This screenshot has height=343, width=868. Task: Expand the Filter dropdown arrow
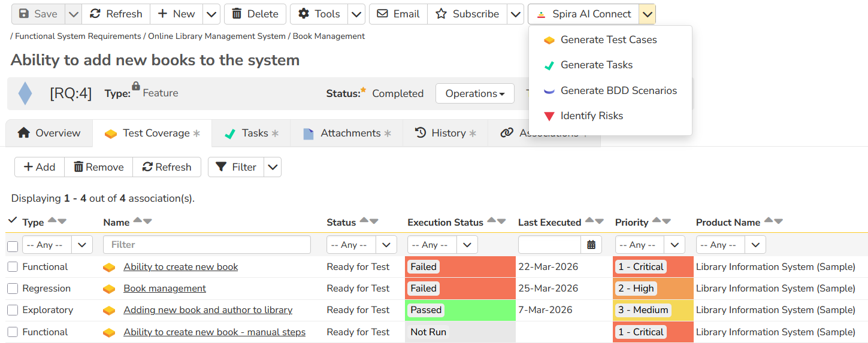[273, 167]
